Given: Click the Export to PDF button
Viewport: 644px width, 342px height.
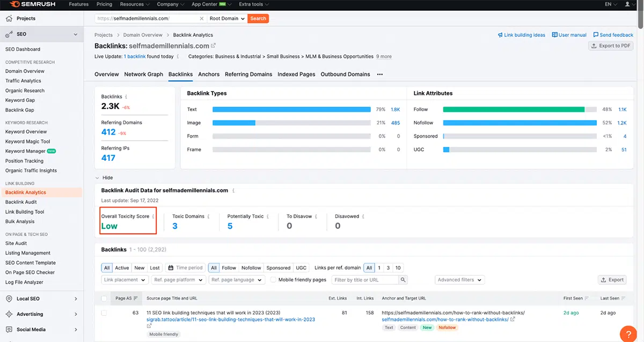Looking at the screenshot, I should (x=611, y=46).
